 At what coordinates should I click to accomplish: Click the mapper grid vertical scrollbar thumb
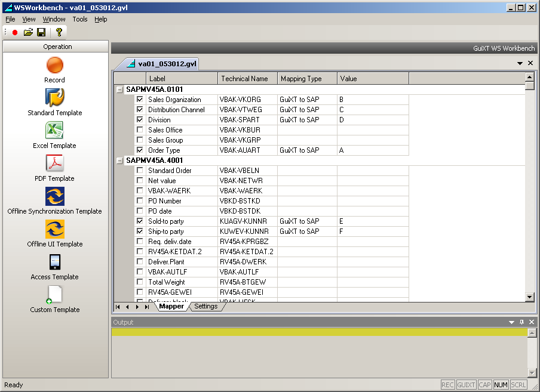[x=530, y=86]
